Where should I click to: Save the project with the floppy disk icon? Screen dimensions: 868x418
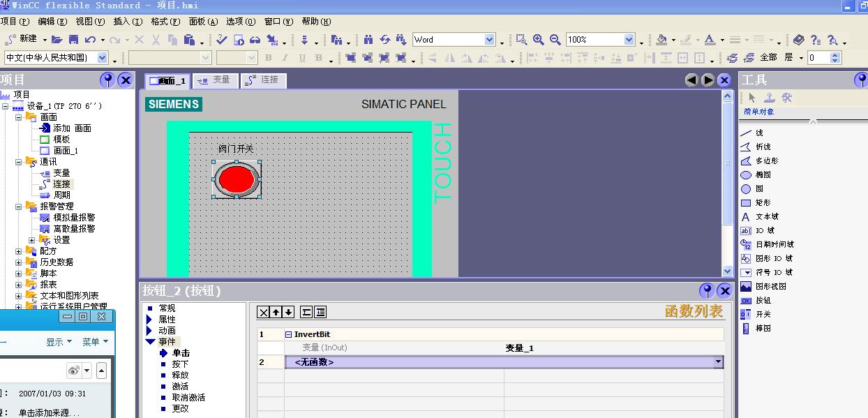(x=73, y=40)
